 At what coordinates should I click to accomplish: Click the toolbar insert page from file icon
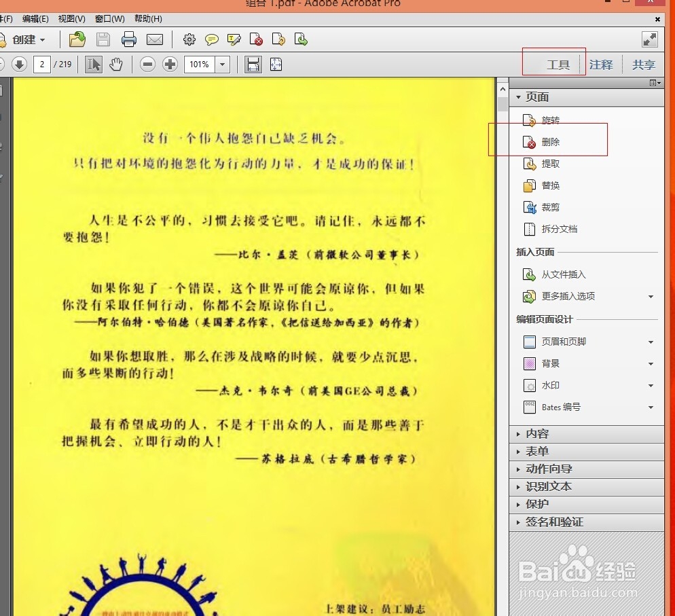(301, 39)
